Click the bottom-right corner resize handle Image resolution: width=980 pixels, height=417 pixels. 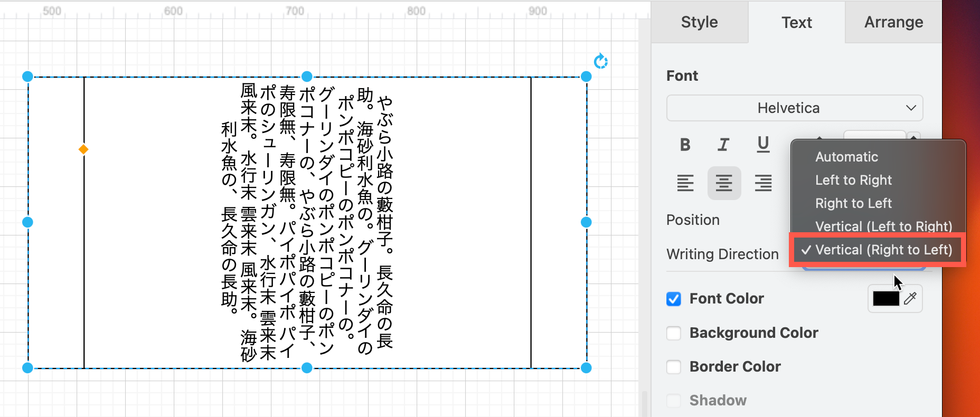(586, 368)
